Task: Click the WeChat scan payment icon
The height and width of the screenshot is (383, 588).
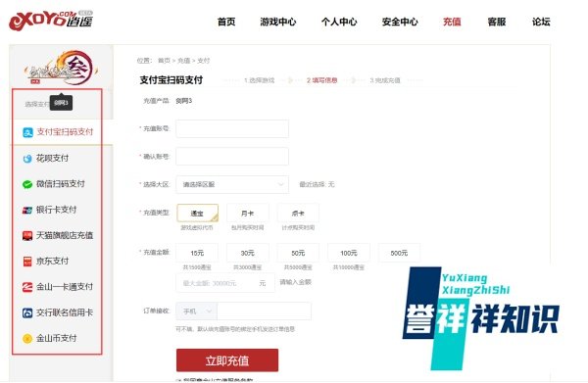Action: tap(27, 184)
